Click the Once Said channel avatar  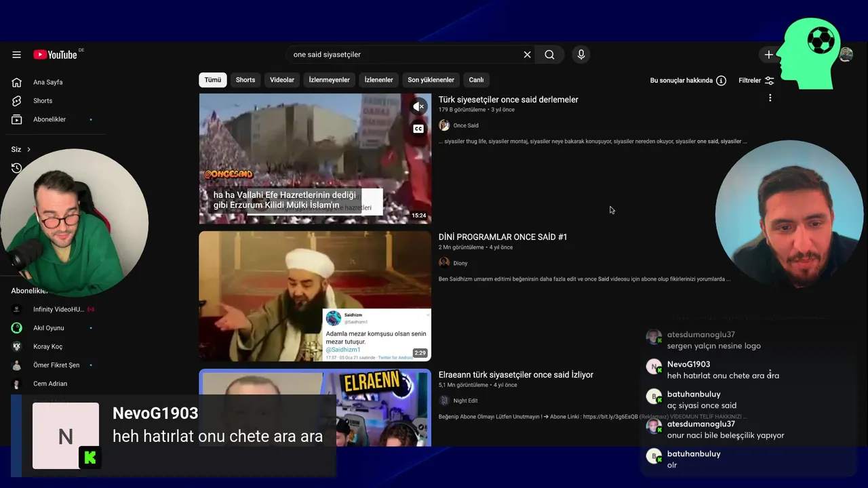tap(444, 125)
